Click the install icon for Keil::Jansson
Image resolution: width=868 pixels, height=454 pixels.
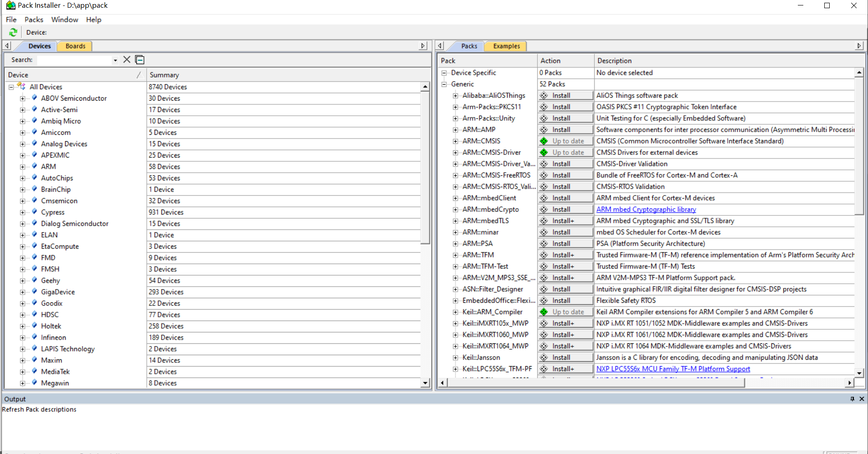[544, 357]
